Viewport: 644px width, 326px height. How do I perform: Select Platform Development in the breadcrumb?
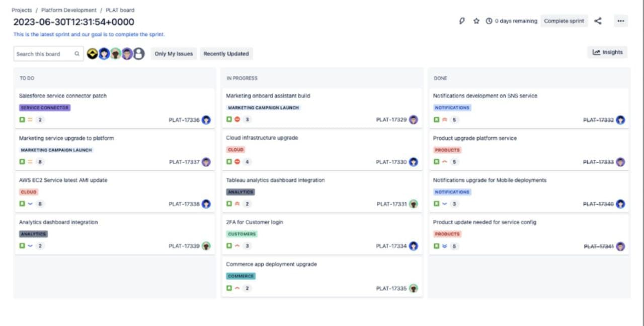[x=69, y=10]
